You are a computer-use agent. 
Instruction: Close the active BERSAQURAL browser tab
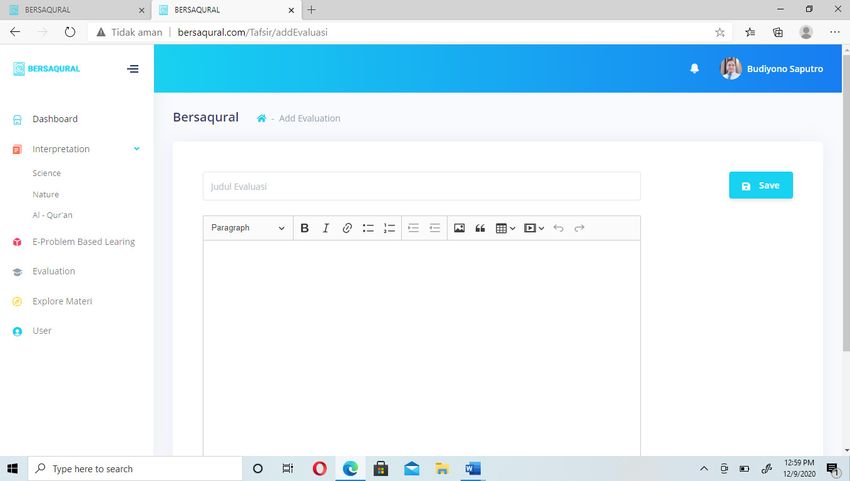point(291,10)
